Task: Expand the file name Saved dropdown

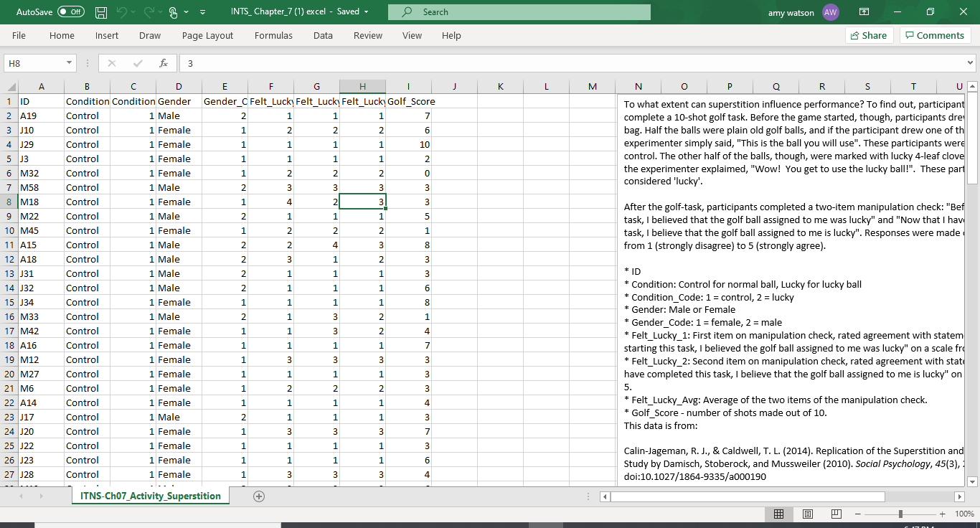Action: coord(366,12)
